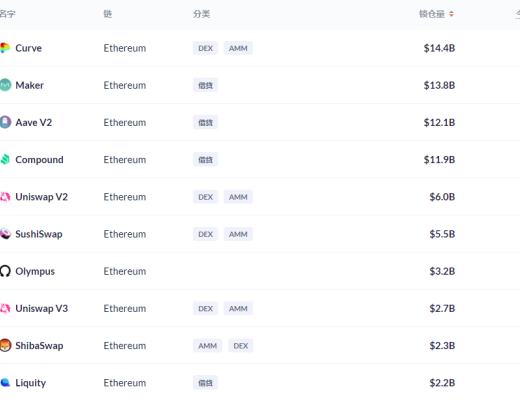This screenshot has width=520, height=400.
Task: Click Ethereum in the Liquity row
Action: [x=125, y=383]
